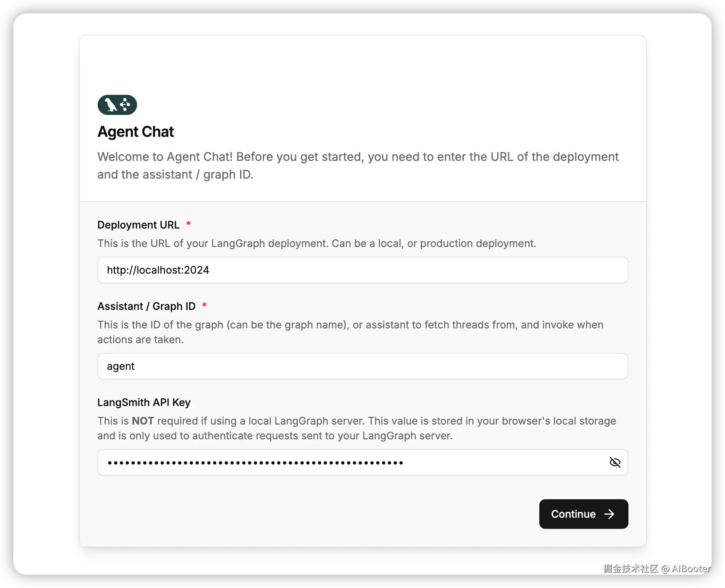725x588 pixels.
Task: Click the Welcome to Agent Chat description
Action: click(x=358, y=166)
